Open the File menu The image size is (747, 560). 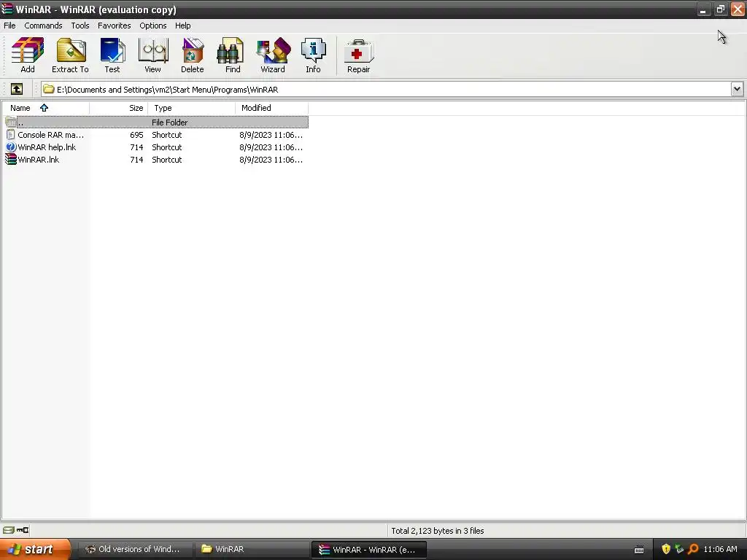[9, 26]
